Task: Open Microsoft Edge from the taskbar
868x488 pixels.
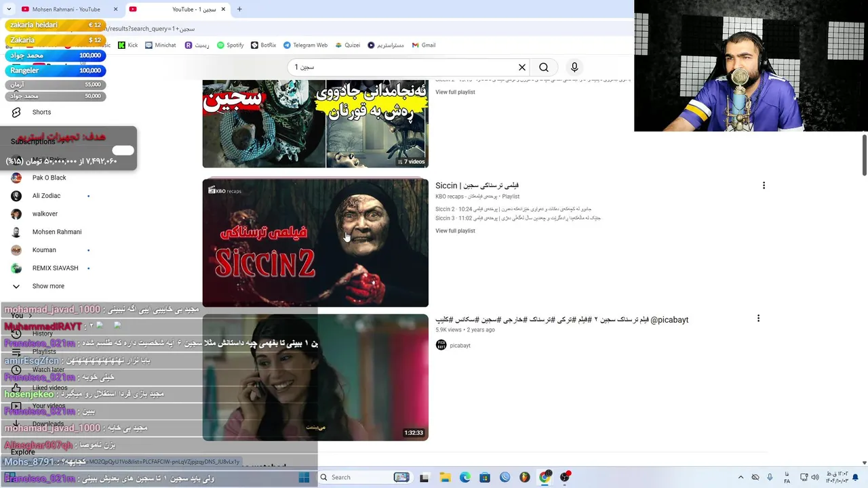Action: [x=465, y=477]
